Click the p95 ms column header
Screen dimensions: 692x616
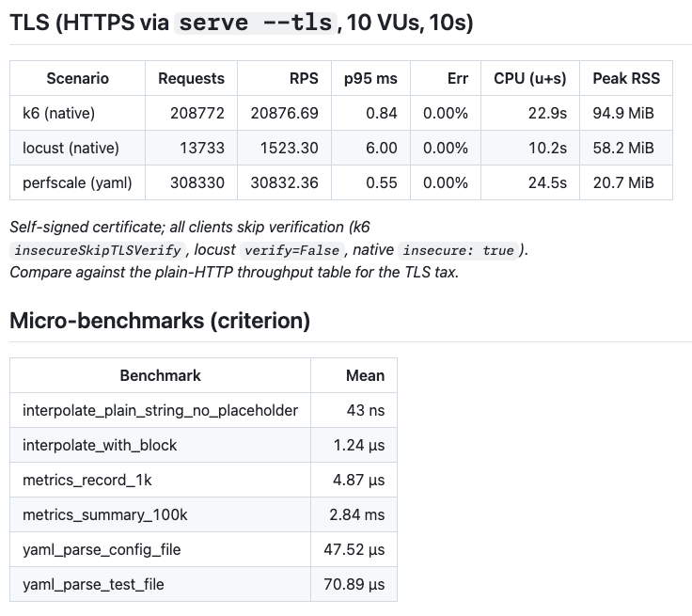click(370, 78)
